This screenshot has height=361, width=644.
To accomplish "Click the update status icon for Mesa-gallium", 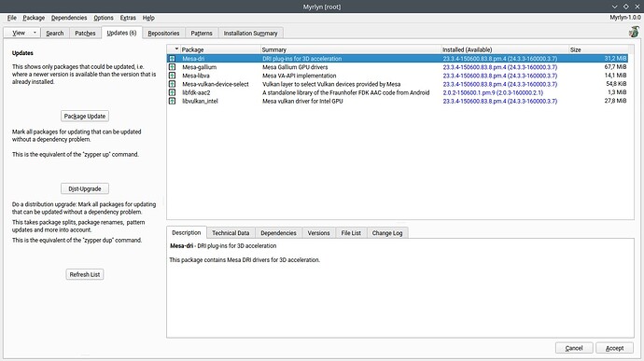I will 173,67.
